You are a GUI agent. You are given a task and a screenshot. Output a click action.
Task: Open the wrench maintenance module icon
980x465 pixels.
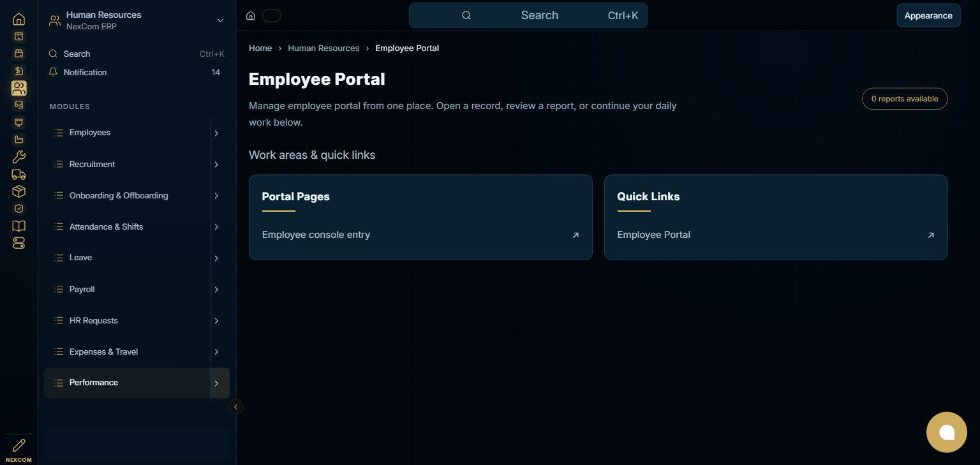19,157
